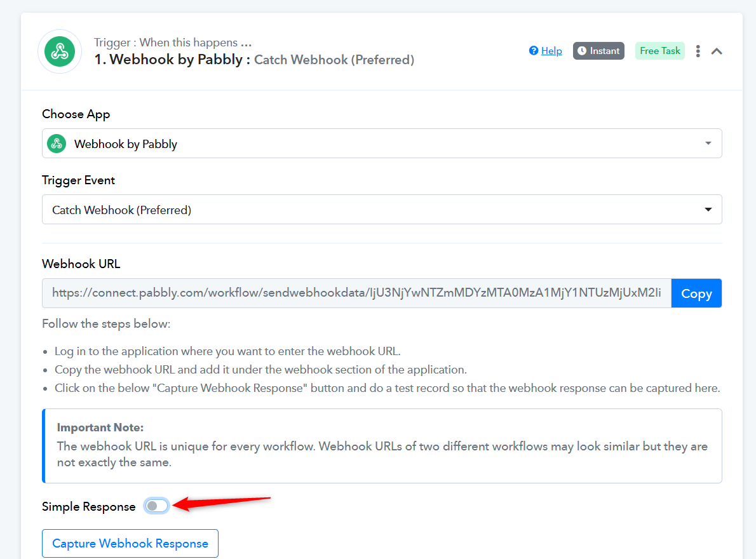
Task: Open the Help link
Action: click(551, 51)
